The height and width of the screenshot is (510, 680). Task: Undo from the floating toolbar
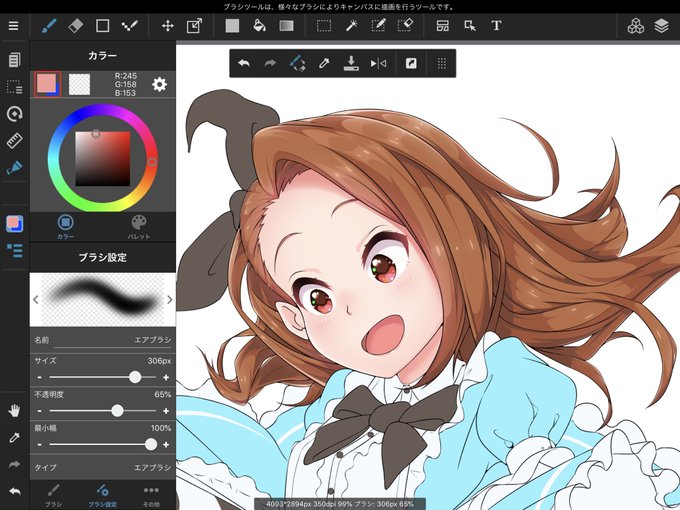(x=244, y=64)
